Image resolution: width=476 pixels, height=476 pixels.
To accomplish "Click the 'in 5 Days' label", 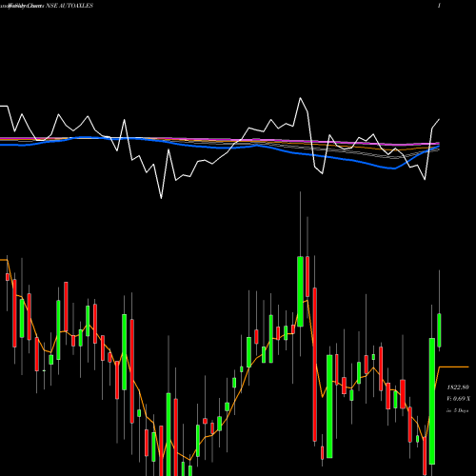I will click(457, 410).
